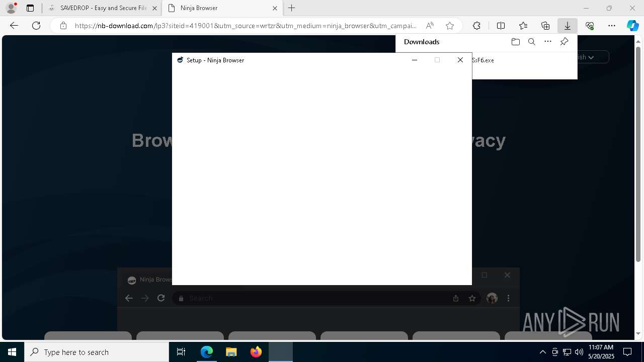This screenshot has width=644, height=362.
Task: Open Task View on taskbar
Action: [x=181, y=352]
